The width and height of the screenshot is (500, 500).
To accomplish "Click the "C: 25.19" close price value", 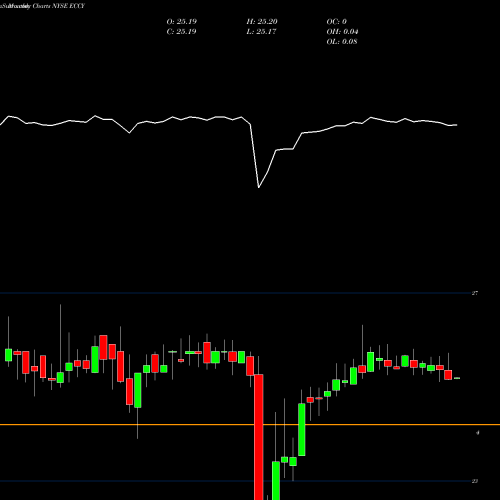I will click(182, 32).
